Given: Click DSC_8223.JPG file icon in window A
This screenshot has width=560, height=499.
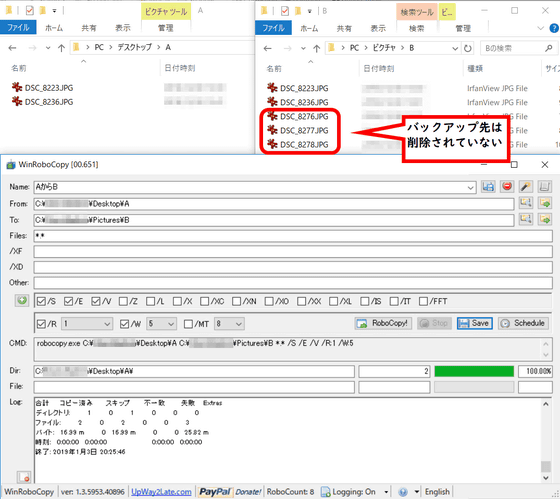Looking at the screenshot, I should pyautogui.click(x=16, y=87).
